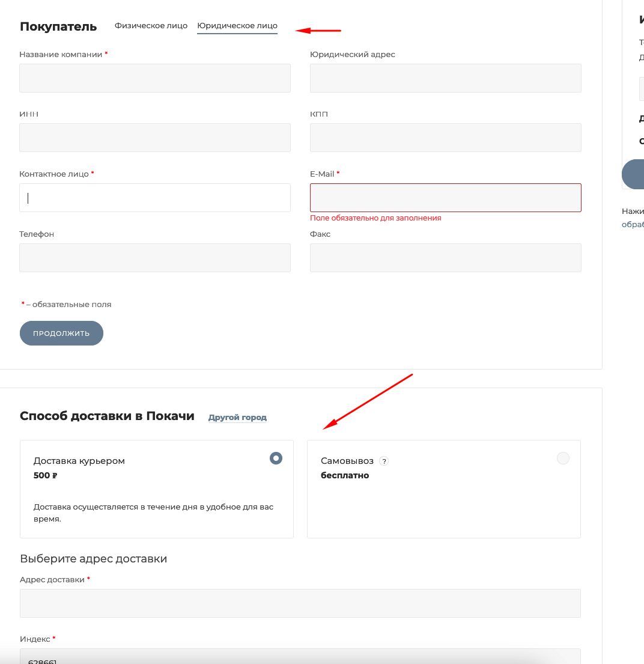Open the Другой город link

pyautogui.click(x=237, y=418)
